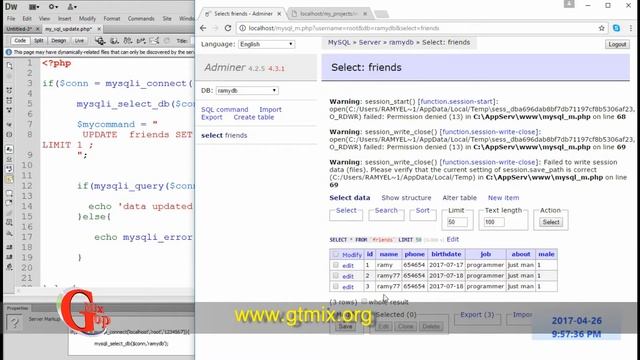
Task: Click File Management icon in Dreamweaver toolbar
Action: tap(128, 41)
